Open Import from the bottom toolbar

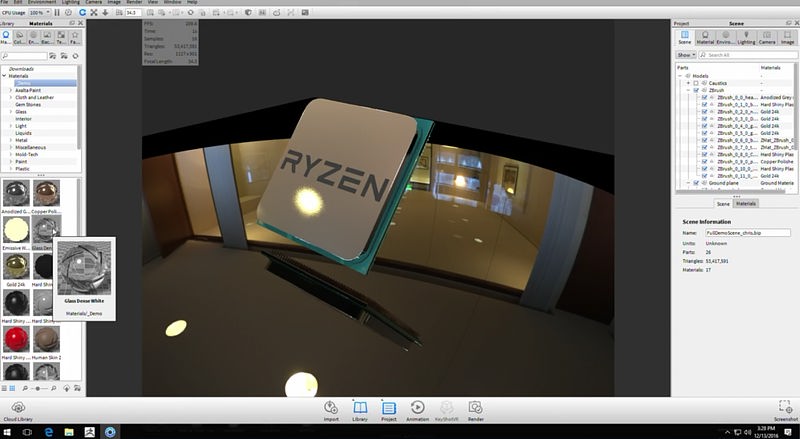pyautogui.click(x=331, y=410)
